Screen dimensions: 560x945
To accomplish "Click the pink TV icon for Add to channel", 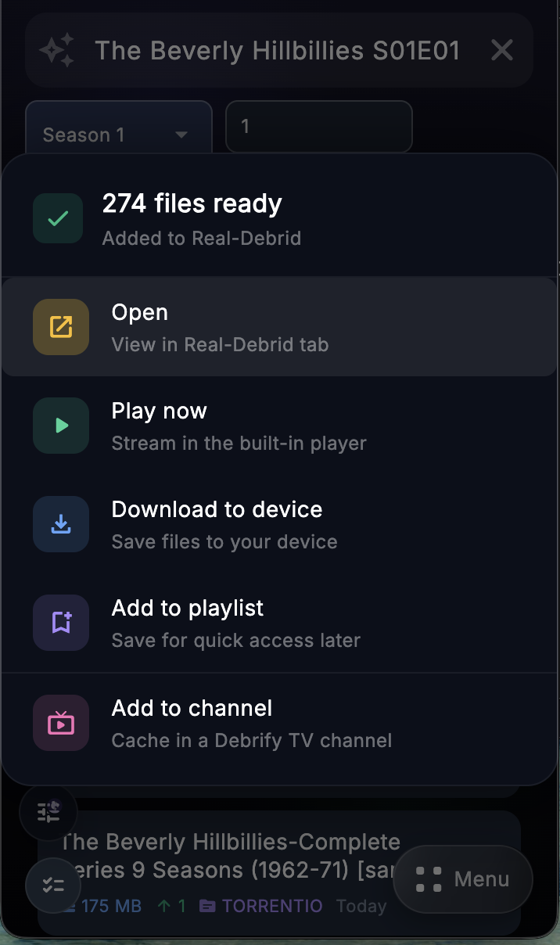I will tap(60, 723).
